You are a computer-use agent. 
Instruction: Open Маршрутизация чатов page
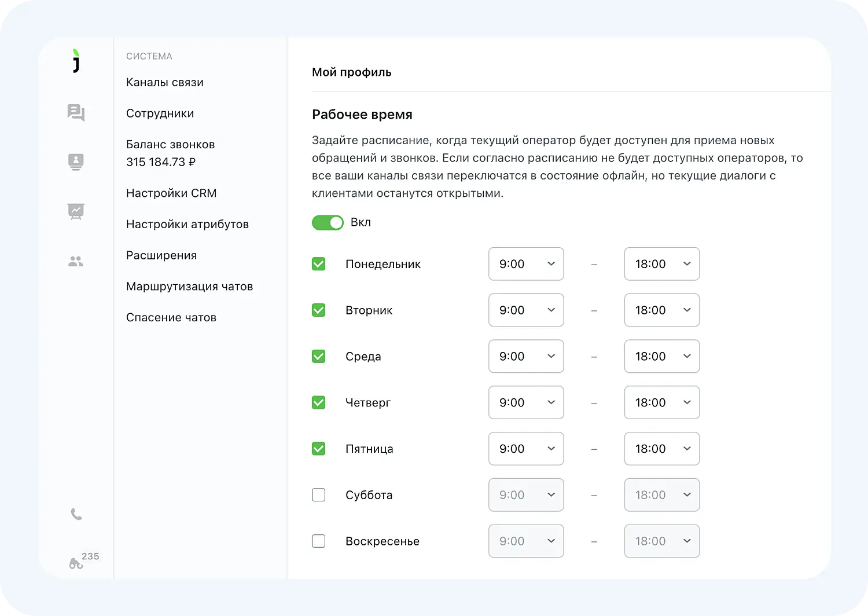[x=190, y=287]
